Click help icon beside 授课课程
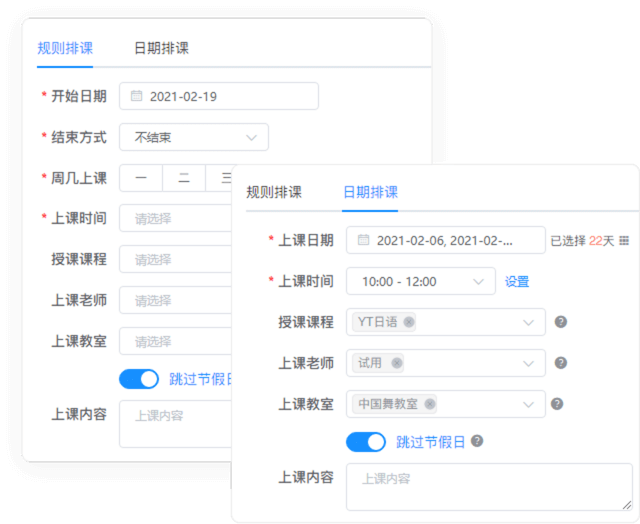640x524 pixels. point(561,322)
